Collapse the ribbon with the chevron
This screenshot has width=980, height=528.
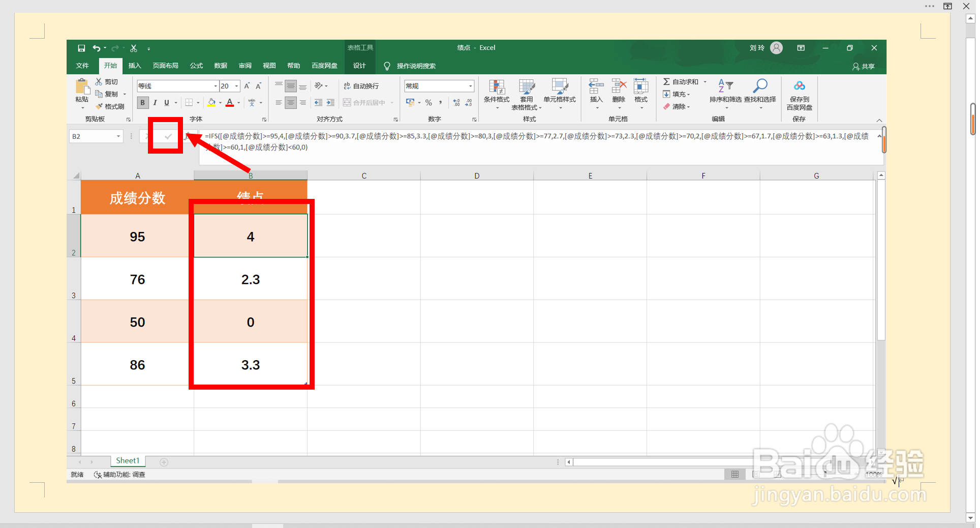pos(879,121)
